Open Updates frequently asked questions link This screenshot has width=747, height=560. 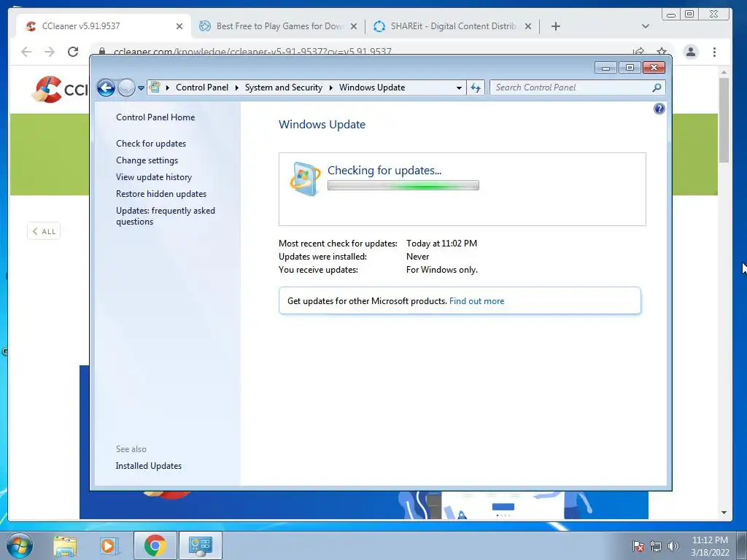pos(166,216)
